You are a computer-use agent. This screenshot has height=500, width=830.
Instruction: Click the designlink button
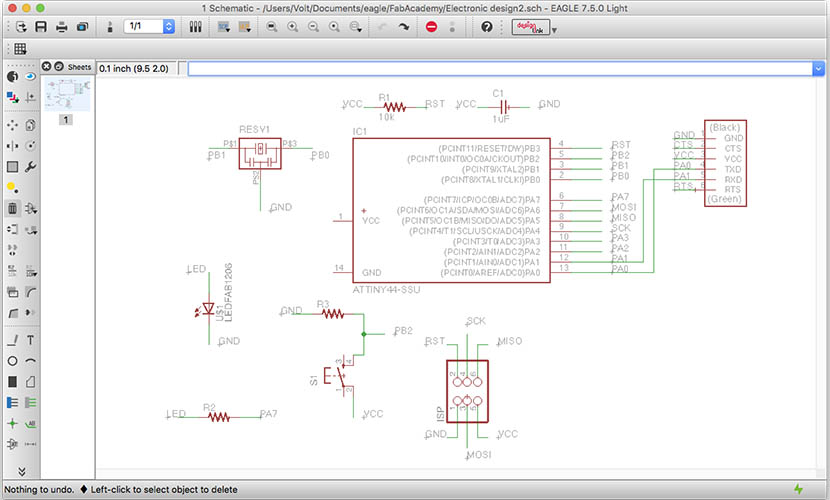coord(530,27)
